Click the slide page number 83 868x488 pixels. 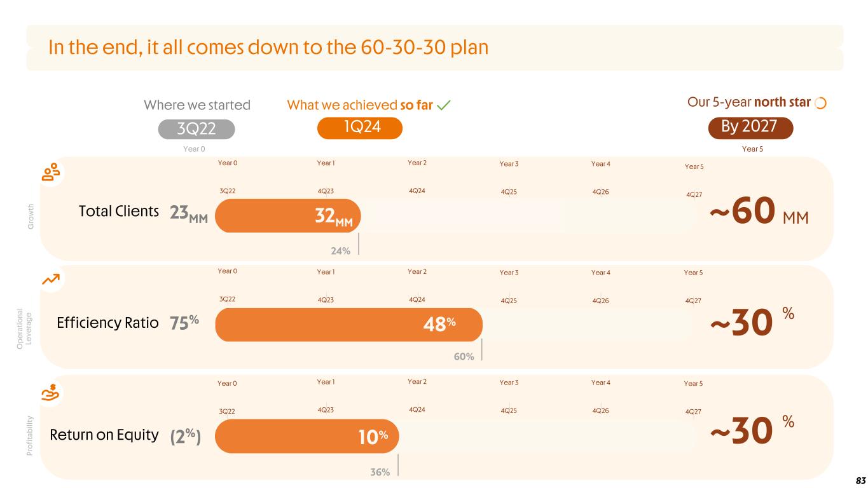click(x=859, y=479)
